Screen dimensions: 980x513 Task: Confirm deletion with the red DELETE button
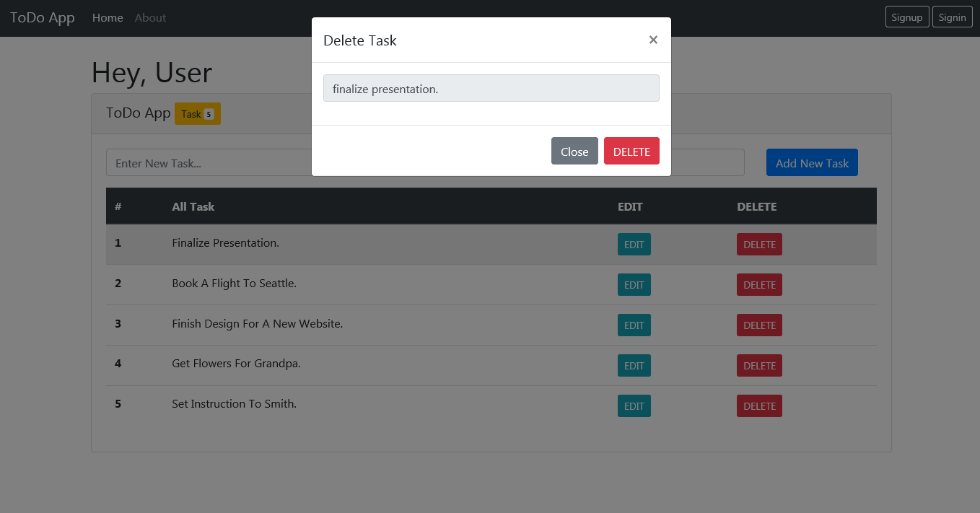(631, 151)
